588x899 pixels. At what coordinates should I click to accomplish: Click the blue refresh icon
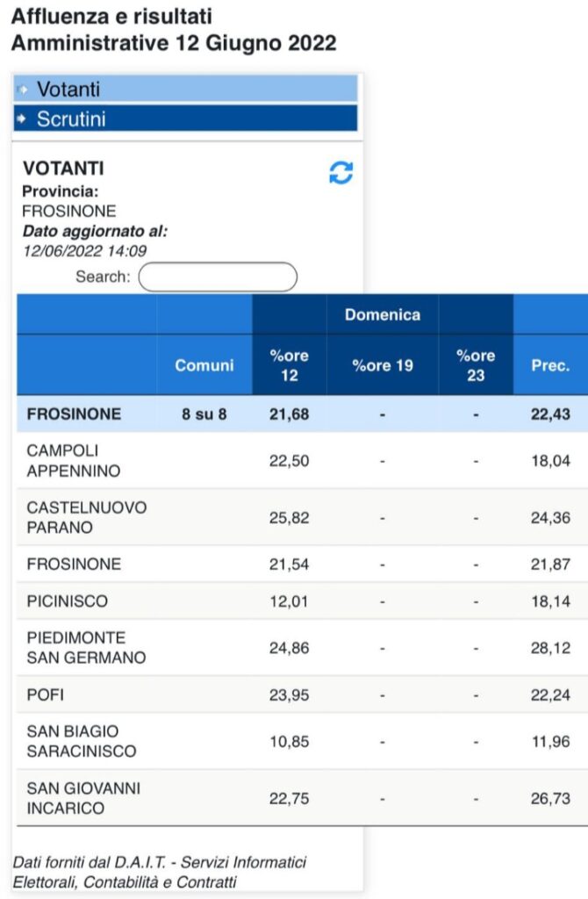tap(341, 173)
